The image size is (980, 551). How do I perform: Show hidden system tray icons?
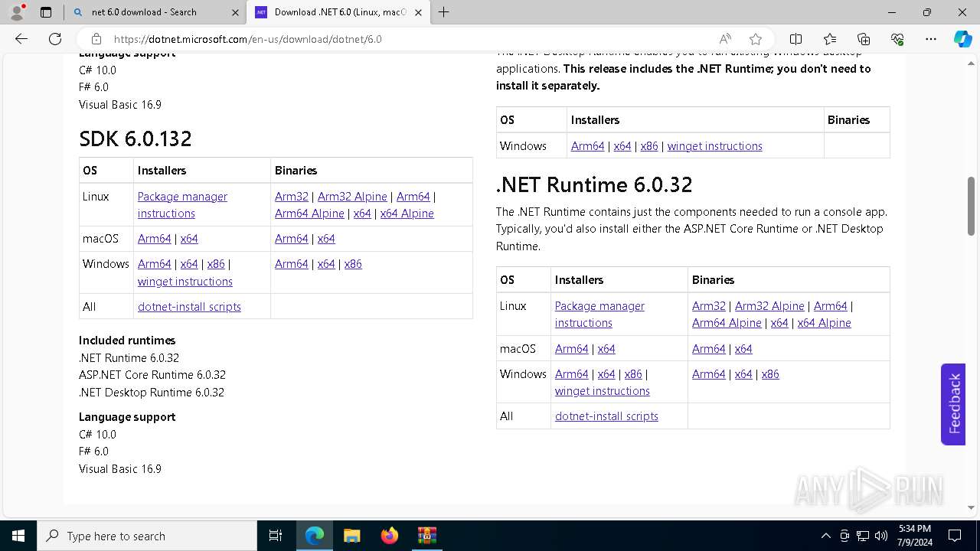825,536
